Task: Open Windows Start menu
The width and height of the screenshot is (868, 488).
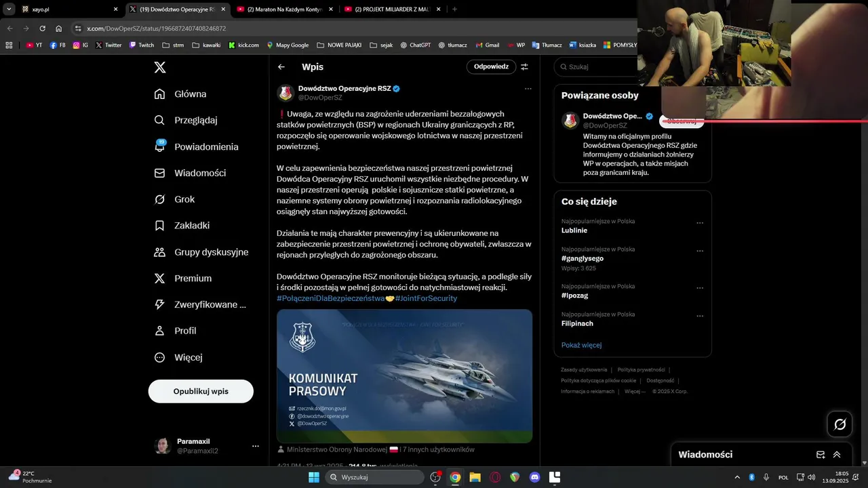Action: point(314,477)
